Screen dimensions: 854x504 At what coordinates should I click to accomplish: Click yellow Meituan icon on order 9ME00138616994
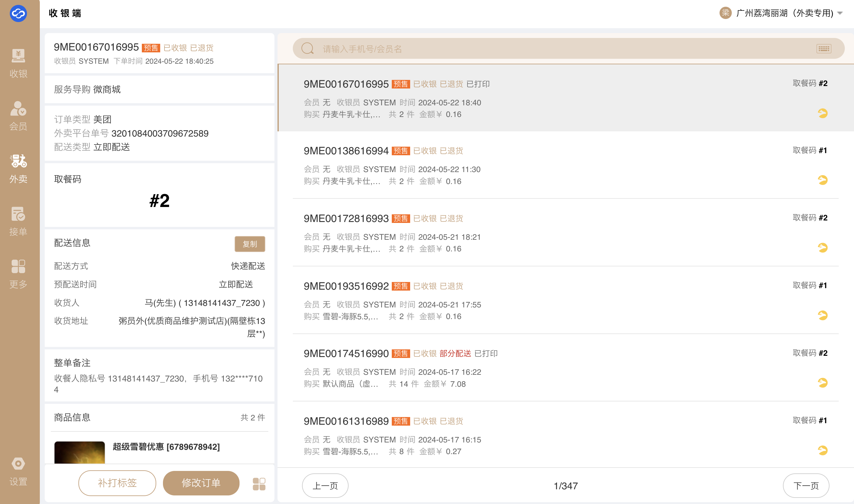[822, 180]
